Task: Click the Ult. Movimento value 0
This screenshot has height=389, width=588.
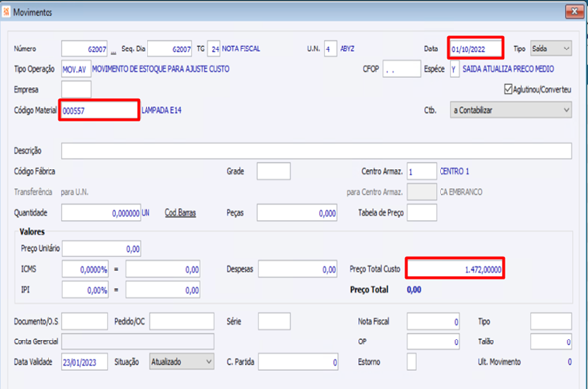Action: 569,362
